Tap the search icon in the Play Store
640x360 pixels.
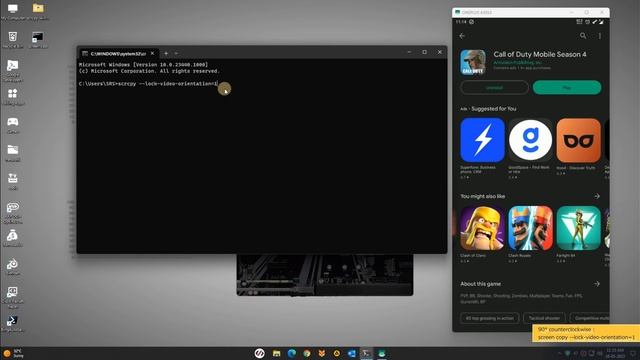(x=583, y=36)
